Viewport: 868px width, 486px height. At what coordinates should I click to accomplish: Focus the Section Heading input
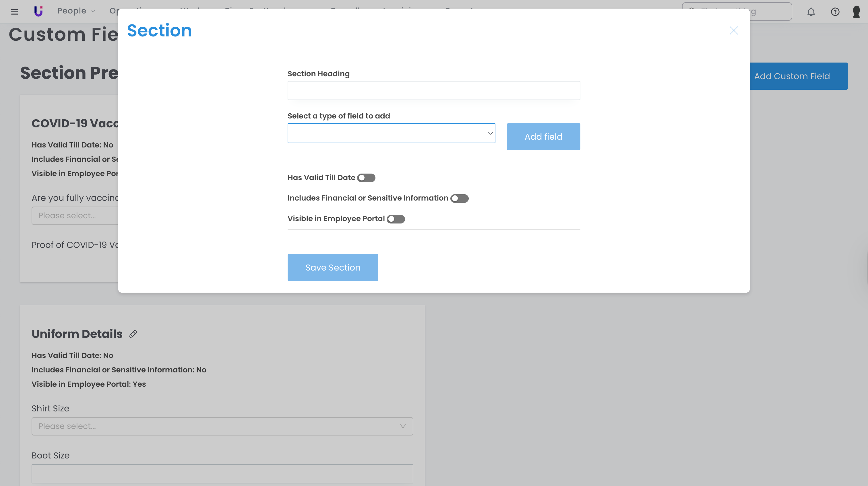click(x=434, y=90)
